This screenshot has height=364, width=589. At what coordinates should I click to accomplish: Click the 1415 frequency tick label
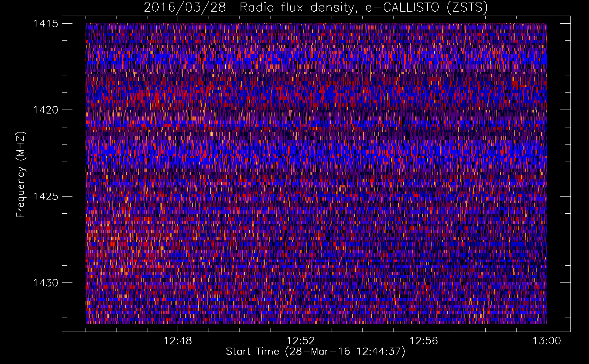click(x=46, y=24)
